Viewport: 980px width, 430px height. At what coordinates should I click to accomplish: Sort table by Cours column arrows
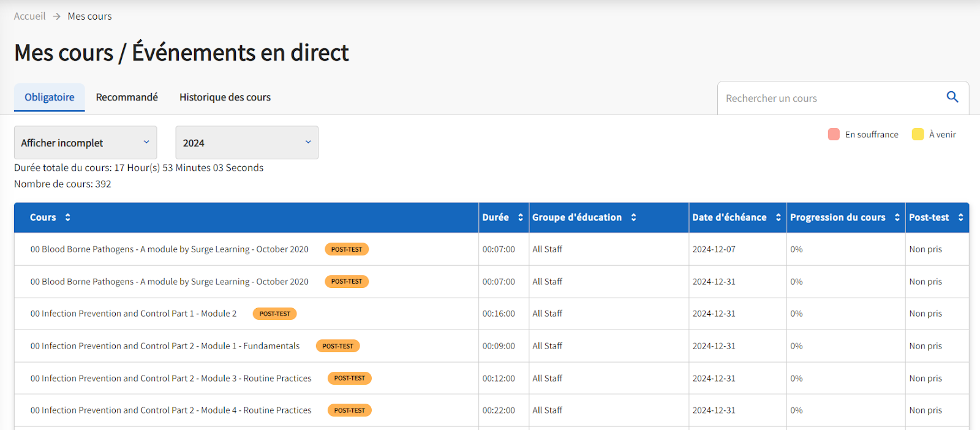pyautogui.click(x=67, y=217)
